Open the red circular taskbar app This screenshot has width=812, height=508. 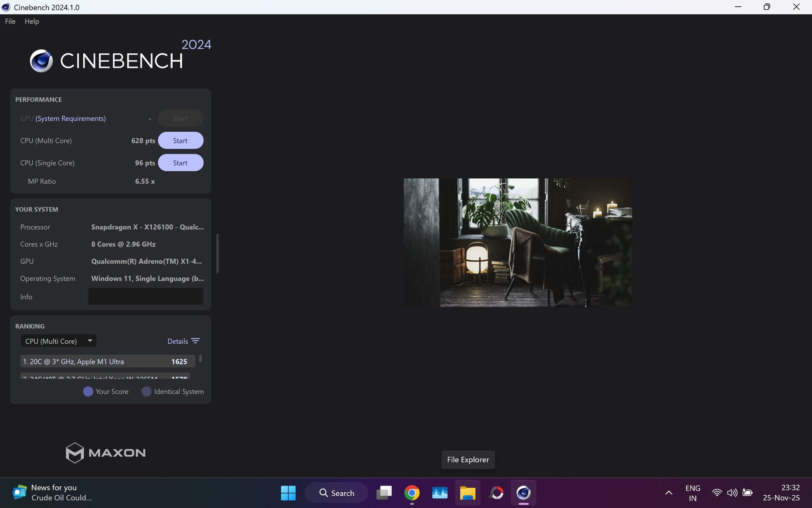coord(496,493)
